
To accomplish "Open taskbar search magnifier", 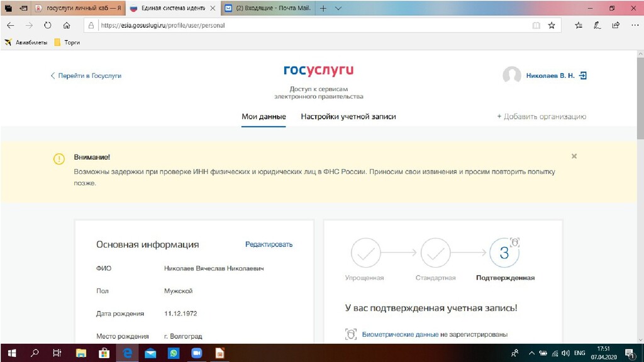I will [x=35, y=353].
